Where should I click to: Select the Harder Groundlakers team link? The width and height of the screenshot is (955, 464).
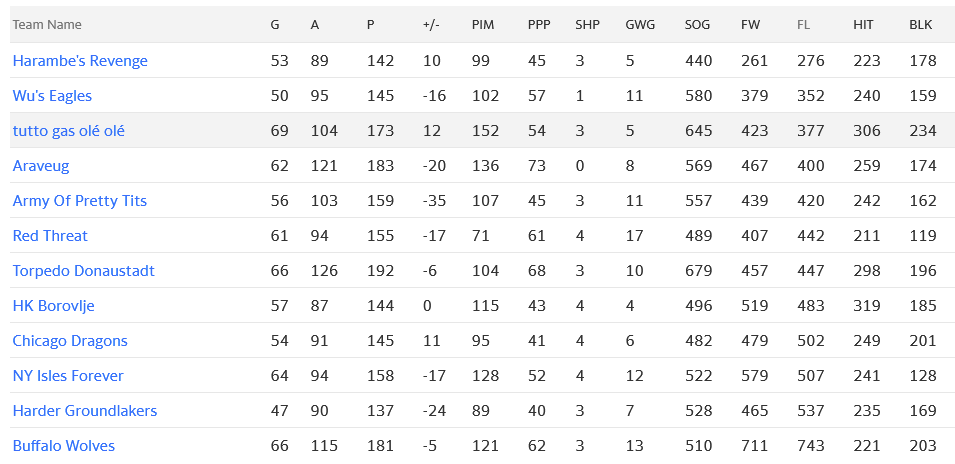point(85,411)
